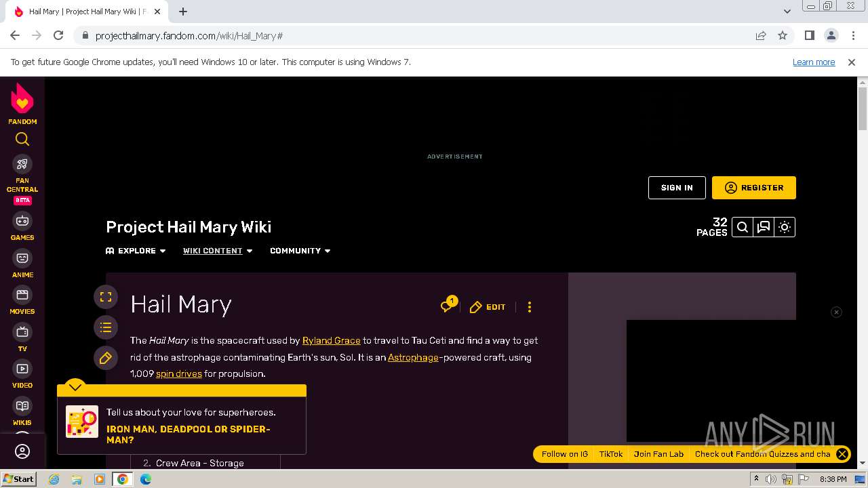Toggle the Chrome side panel
Screen dimensions: 868x488
[x=810, y=35]
